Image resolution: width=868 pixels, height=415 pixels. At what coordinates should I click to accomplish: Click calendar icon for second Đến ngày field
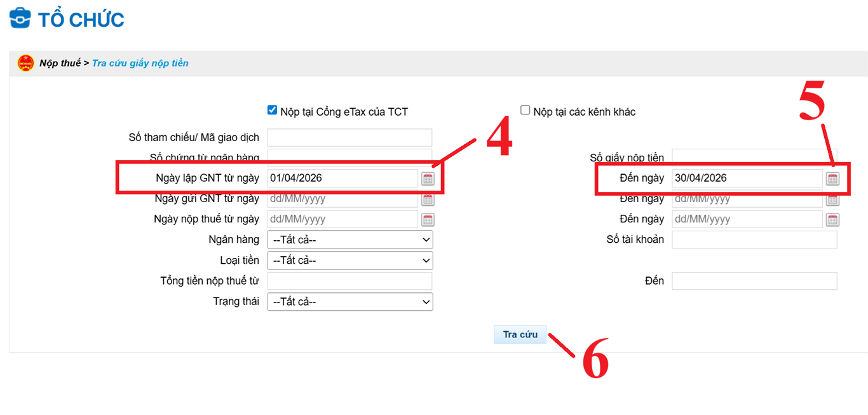[832, 198]
